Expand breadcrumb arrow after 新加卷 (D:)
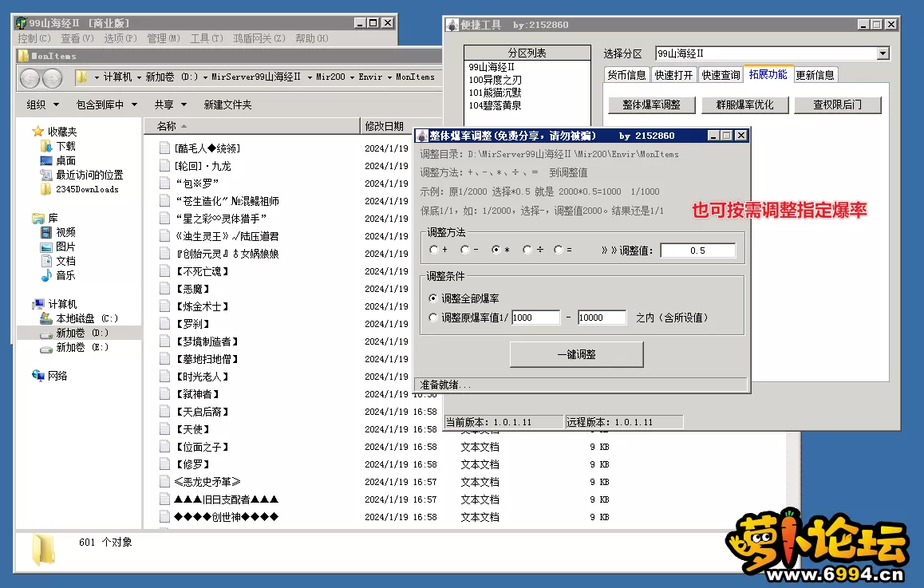The height and width of the screenshot is (588, 924). (205, 77)
